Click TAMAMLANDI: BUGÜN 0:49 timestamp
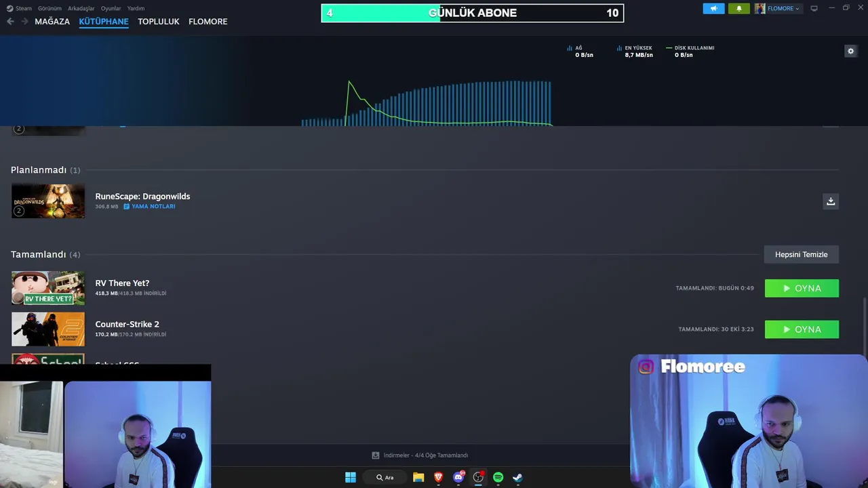This screenshot has height=488, width=868. [x=715, y=288]
